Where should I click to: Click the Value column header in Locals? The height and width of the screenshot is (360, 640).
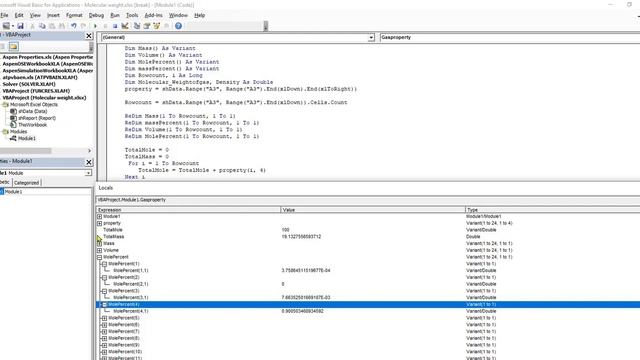(x=373, y=210)
